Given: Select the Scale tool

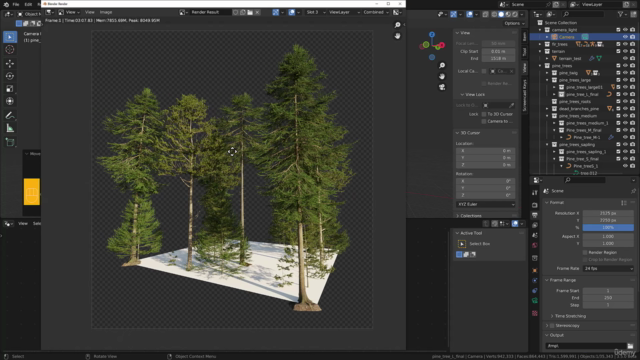Looking at the screenshot, I should pyautogui.click(x=10, y=89).
